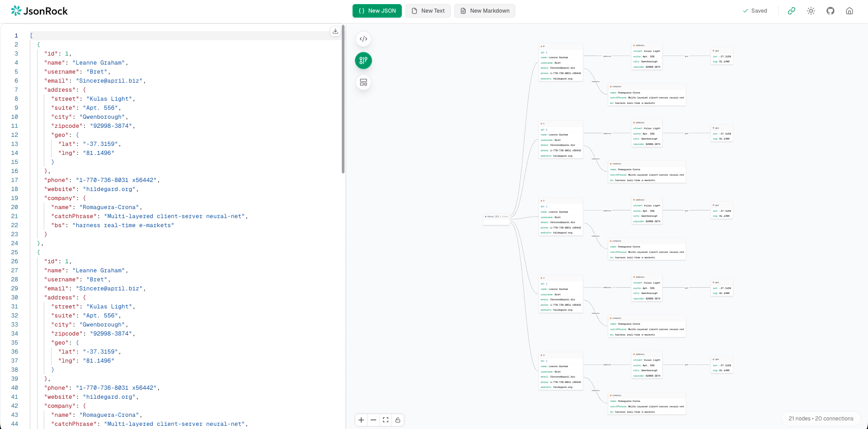This screenshot has height=429, width=868.
Task: Select graph node labeled 4
Action: click(x=561, y=371)
